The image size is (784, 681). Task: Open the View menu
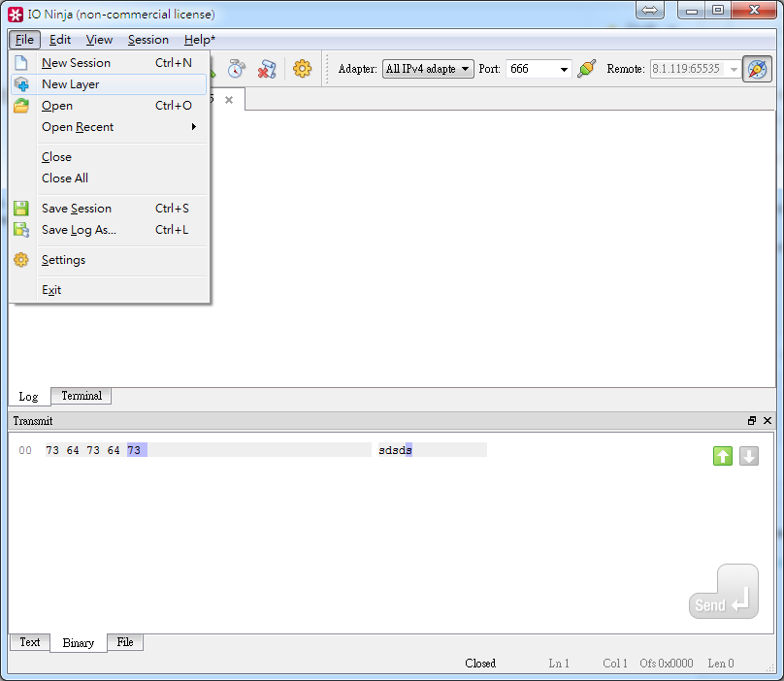(99, 40)
